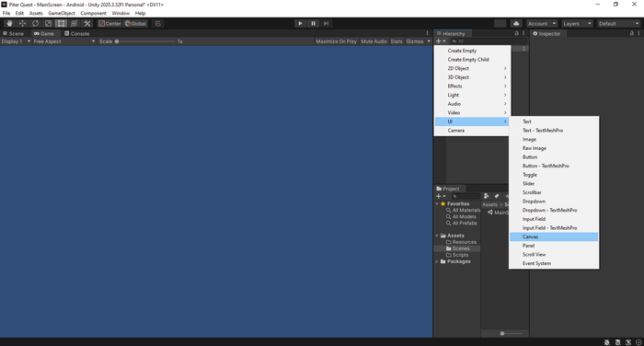Viewport: 644px width, 346px height.
Task: Toggle Maximize On Play
Action: 336,41
